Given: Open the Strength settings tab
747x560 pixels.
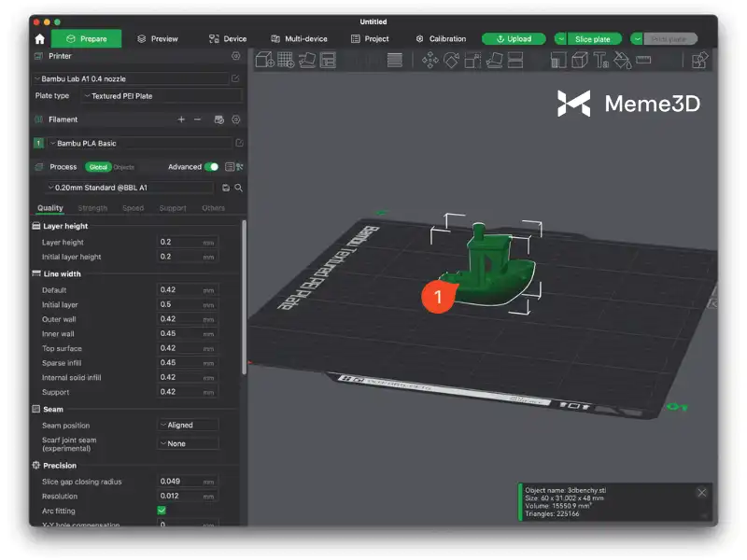Looking at the screenshot, I should [x=92, y=208].
